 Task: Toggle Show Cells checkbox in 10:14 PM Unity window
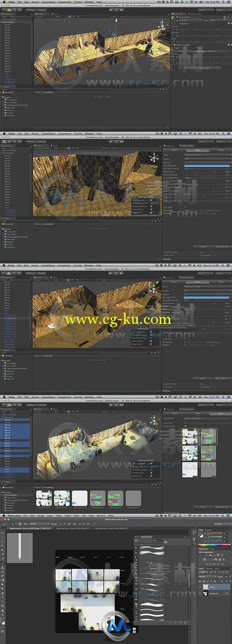pyautogui.click(x=151, y=344)
